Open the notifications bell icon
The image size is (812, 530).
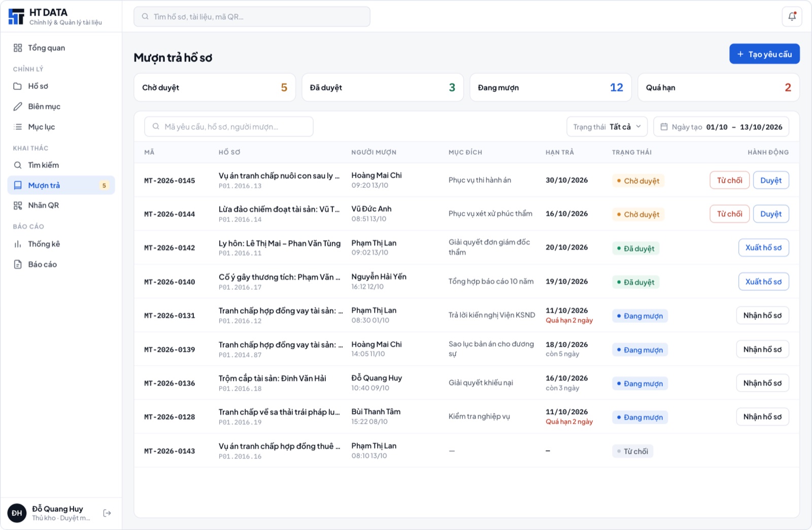(x=792, y=17)
